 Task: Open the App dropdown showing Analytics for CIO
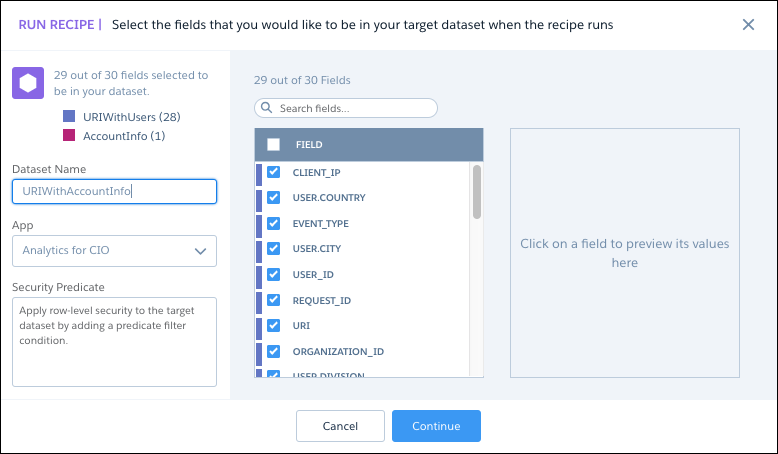(115, 251)
